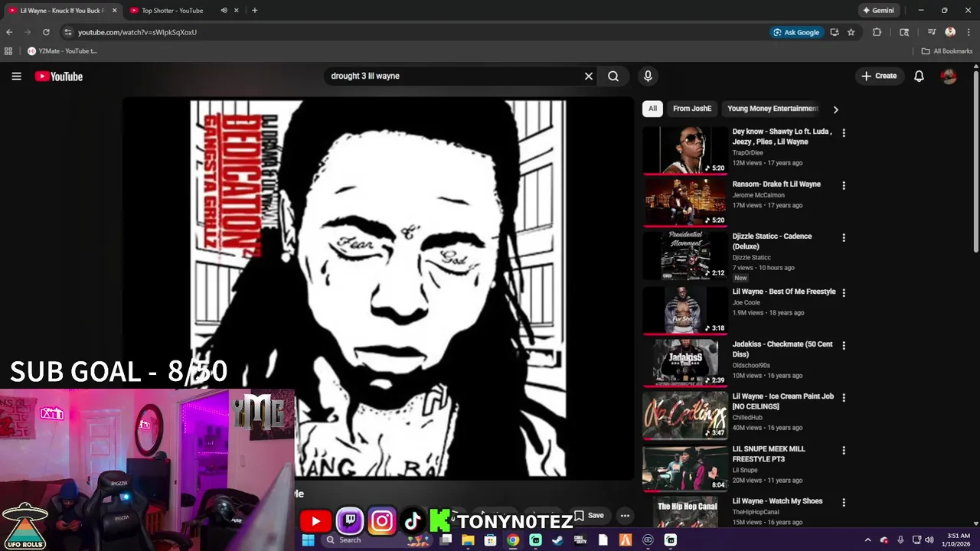The width and height of the screenshot is (980, 551).
Task: Open options for Lil Snupe freestyle video
Action: click(844, 450)
